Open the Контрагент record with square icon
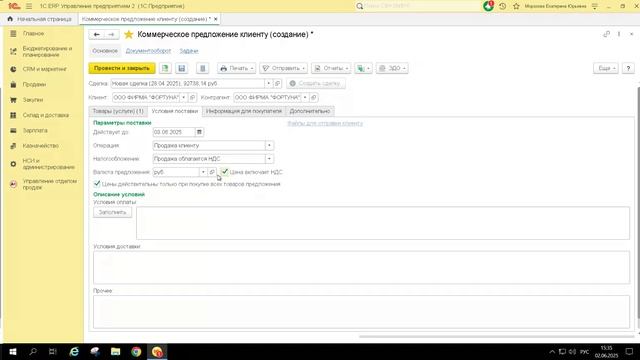This screenshot has width=640, height=360. coord(313,98)
